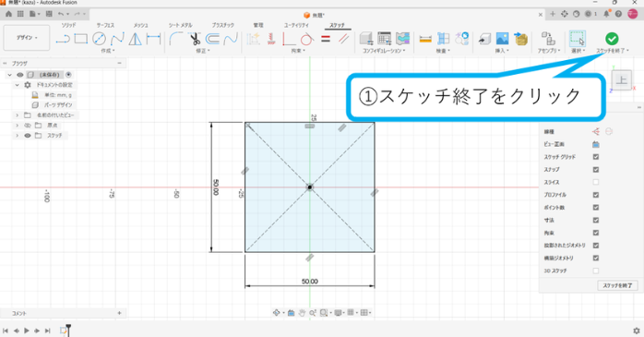
Task: Open the Inspect (検査) dropdown
Action: coord(443,51)
